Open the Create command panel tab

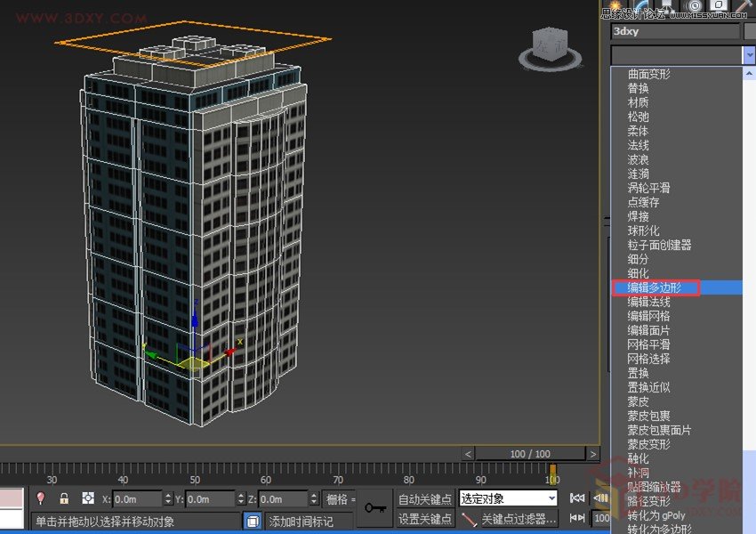pos(615,6)
